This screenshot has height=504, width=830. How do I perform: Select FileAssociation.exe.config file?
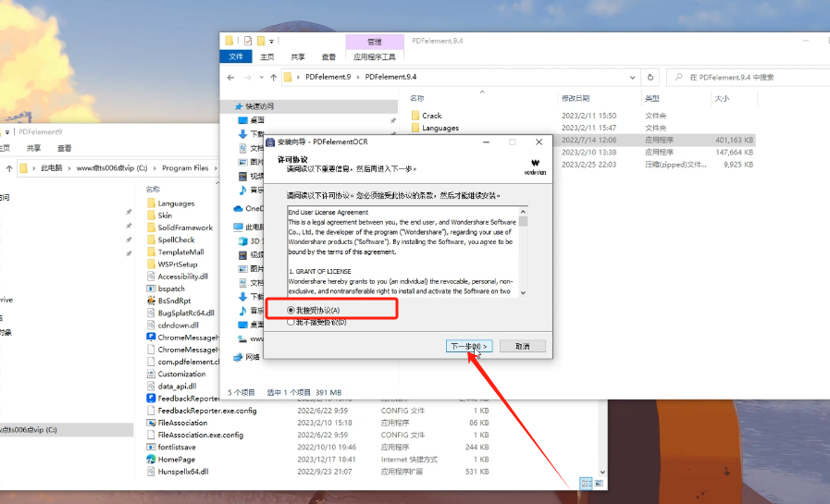pyautogui.click(x=200, y=435)
